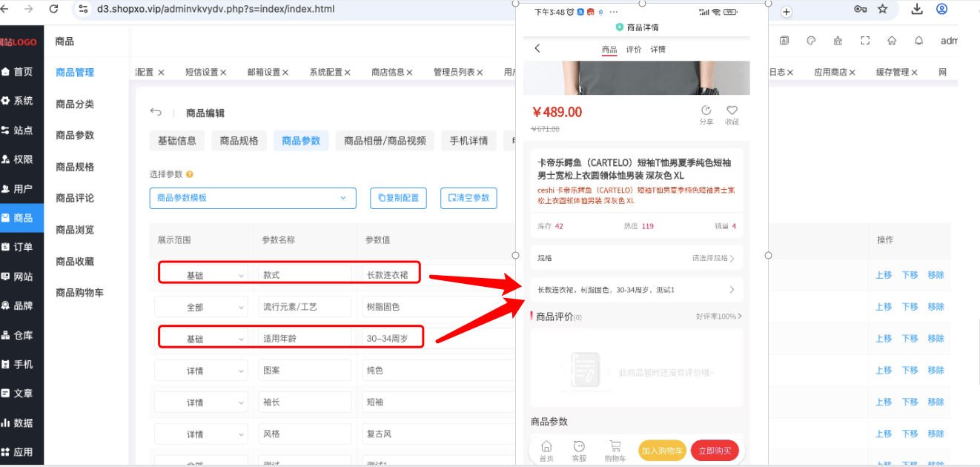
Task: Expand the 商品参数模板 dropdown
Action: point(253,198)
